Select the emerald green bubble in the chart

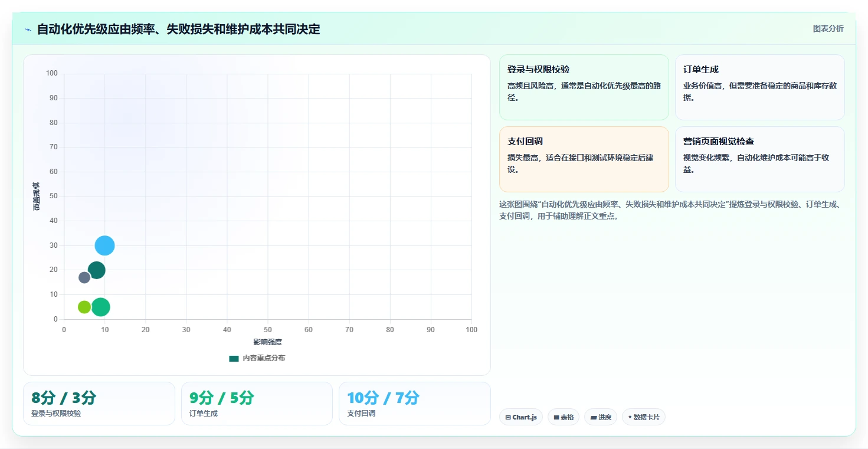[x=101, y=307]
